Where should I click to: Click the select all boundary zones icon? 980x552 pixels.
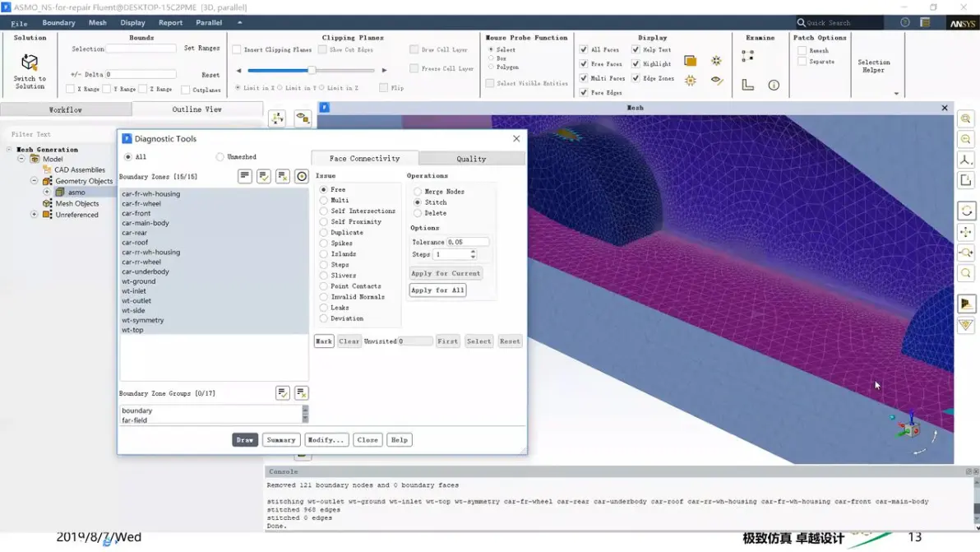264,176
